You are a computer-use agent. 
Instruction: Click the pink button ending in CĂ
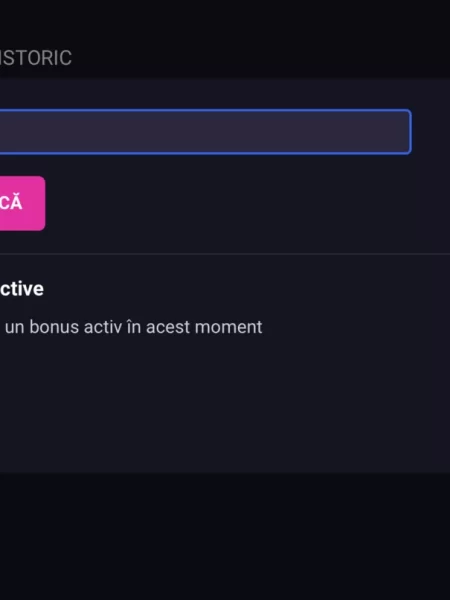(22, 203)
